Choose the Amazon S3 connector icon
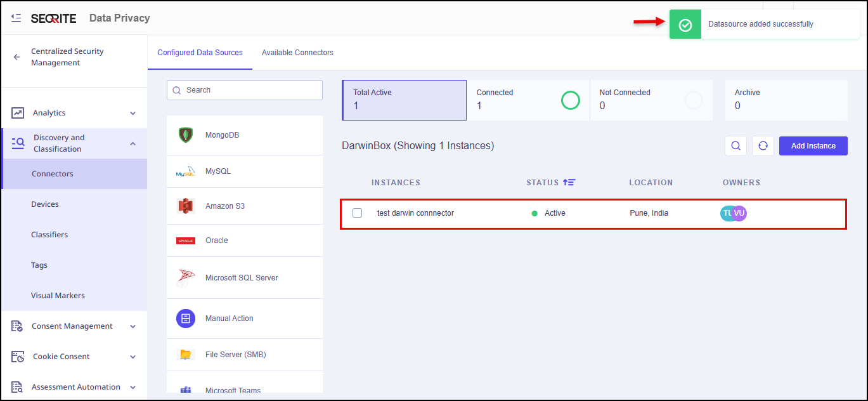This screenshot has height=401, width=868. 185,206
